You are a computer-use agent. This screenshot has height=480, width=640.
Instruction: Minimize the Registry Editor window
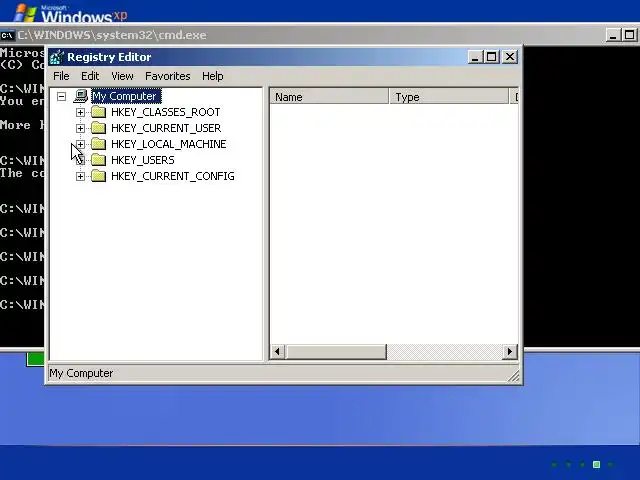475,57
